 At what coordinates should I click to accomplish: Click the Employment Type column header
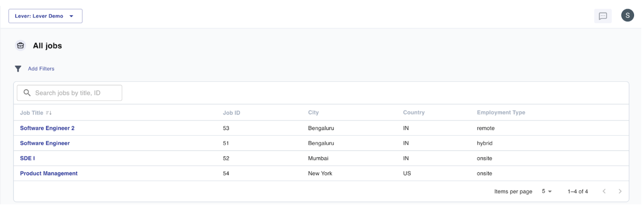501,112
